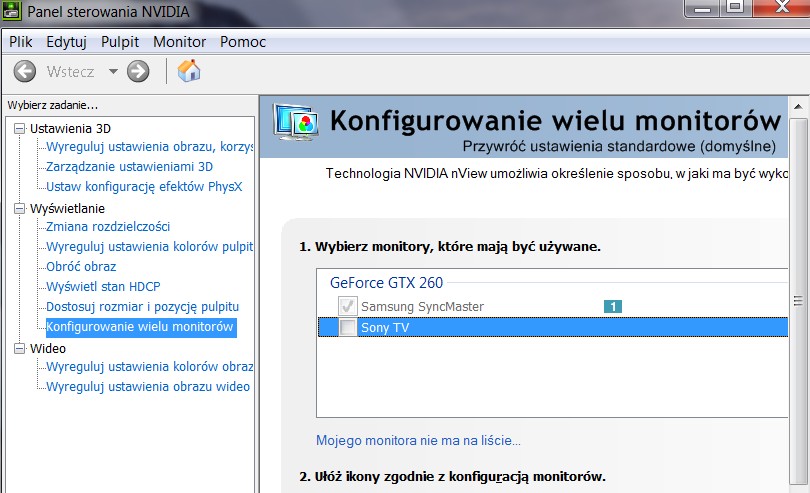810x493 pixels.
Task: Maximize the NVIDIA panel window
Action: point(736,7)
